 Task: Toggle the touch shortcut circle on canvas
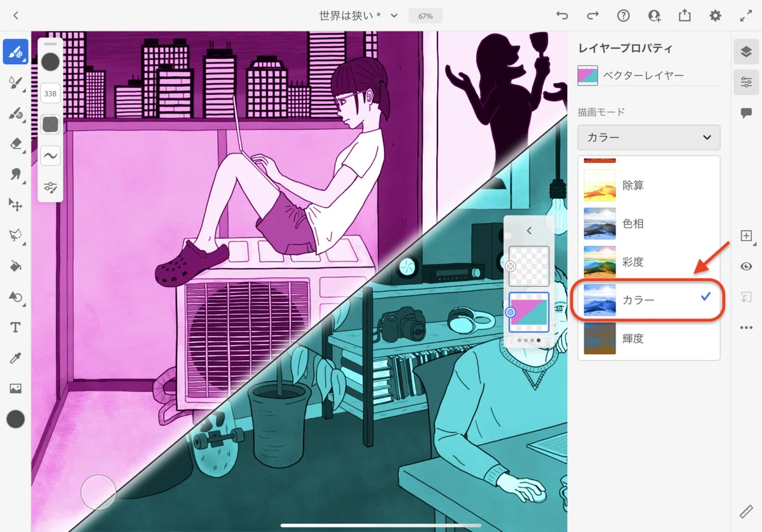click(x=98, y=492)
